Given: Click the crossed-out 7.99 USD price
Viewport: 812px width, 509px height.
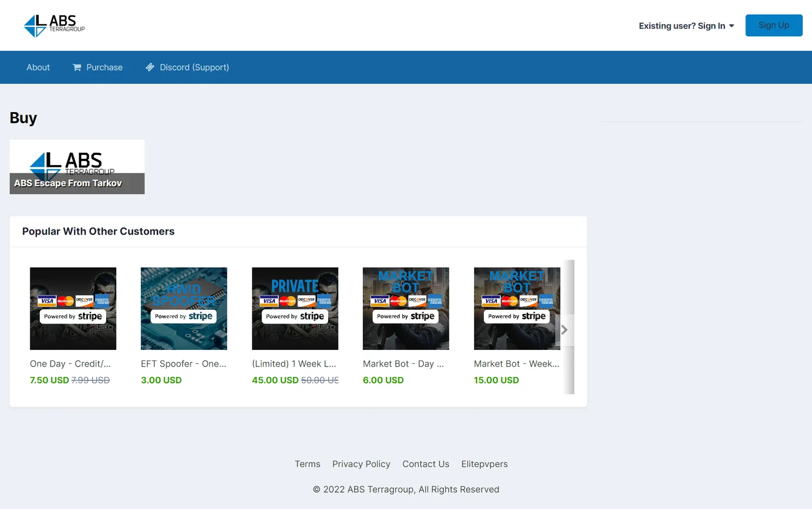Looking at the screenshot, I should click(x=90, y=380).
